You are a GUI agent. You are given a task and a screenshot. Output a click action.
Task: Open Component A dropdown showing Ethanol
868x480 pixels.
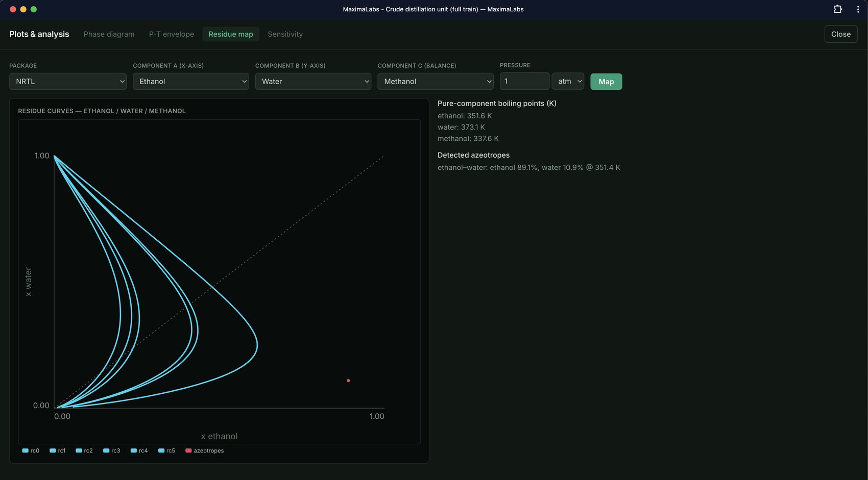[x=191, y=82]
